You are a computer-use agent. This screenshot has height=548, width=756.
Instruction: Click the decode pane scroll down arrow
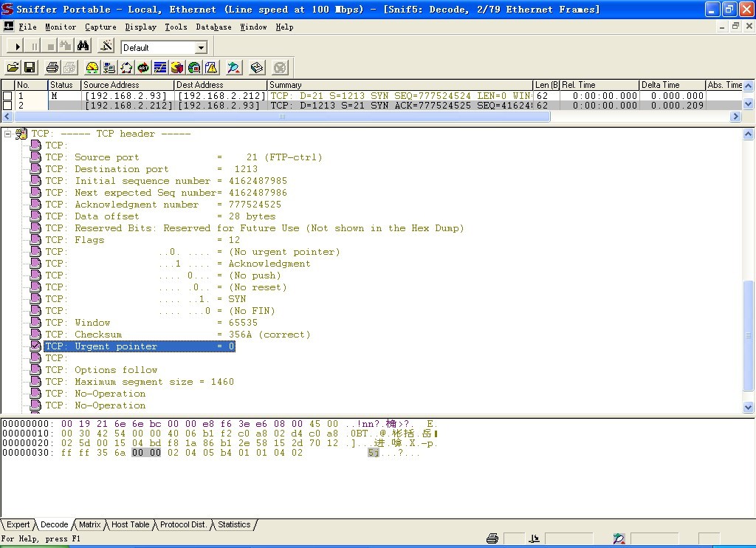tap(749, 407)
